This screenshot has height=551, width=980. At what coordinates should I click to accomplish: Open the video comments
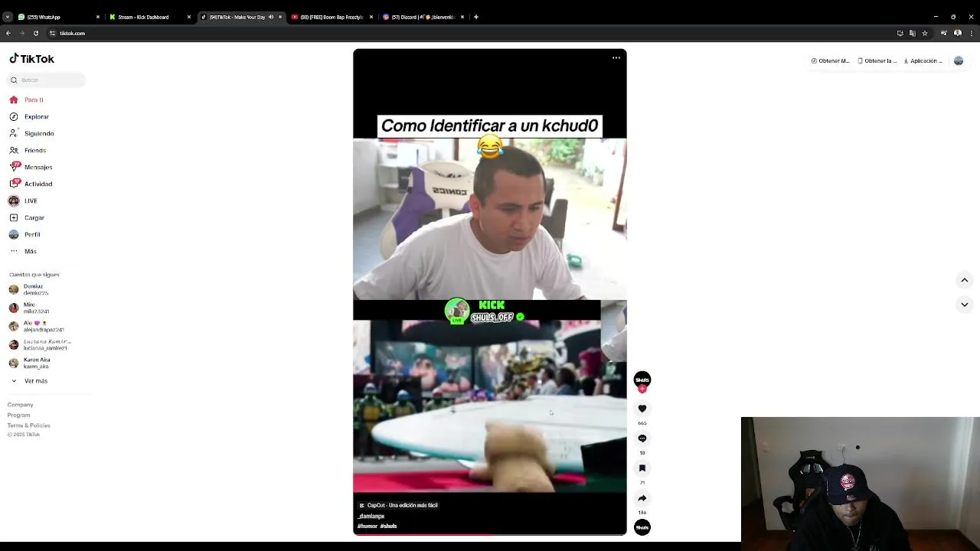point(642,439)
